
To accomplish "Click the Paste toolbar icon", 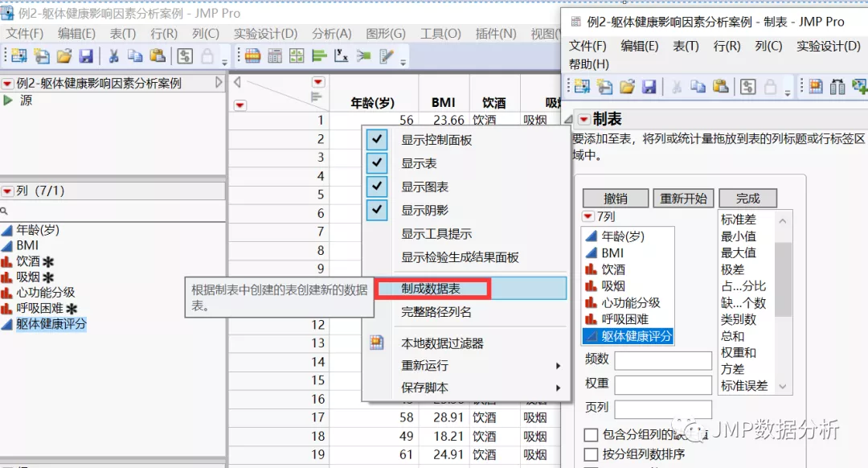I will (158, 55).
